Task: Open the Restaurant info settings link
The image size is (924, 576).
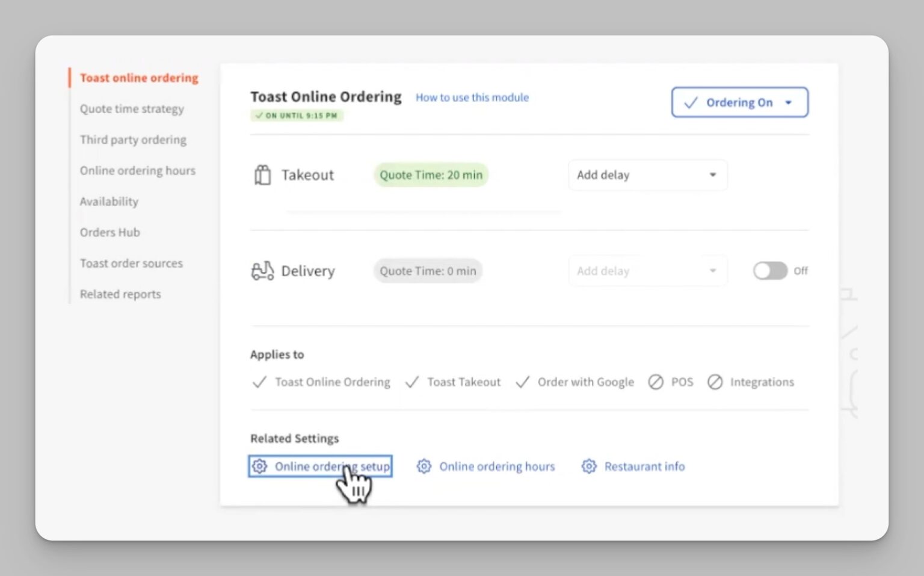Action: tap(644, 466)
